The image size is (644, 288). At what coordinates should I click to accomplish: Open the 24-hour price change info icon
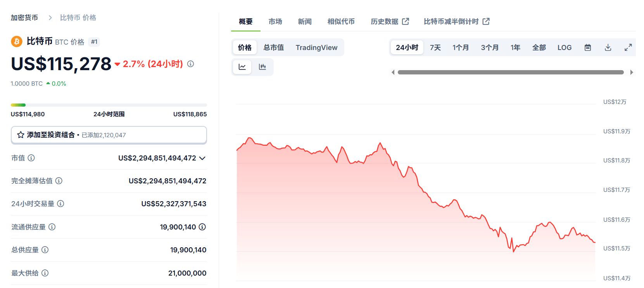tap(190, 64)
